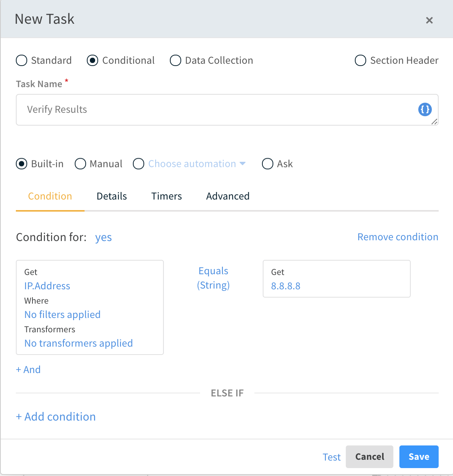Click the Test link
Screen dimensions: 453x476
tap(331, 457)
